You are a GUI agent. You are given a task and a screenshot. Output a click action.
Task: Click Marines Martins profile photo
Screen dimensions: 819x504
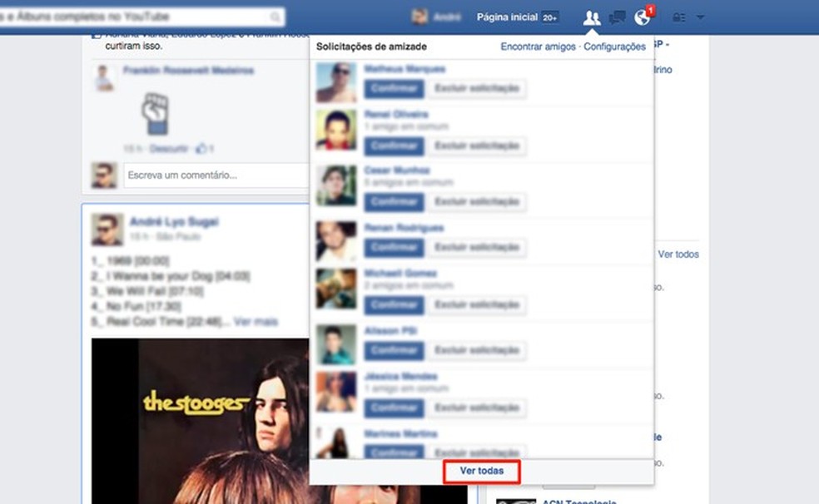(x=336, y=443)
